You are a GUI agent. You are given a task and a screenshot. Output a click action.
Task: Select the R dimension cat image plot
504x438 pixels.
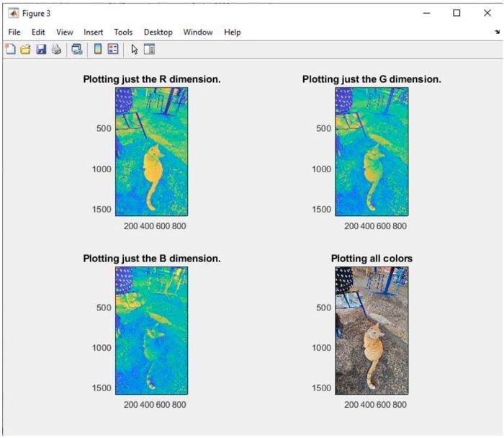pos(151,151)
